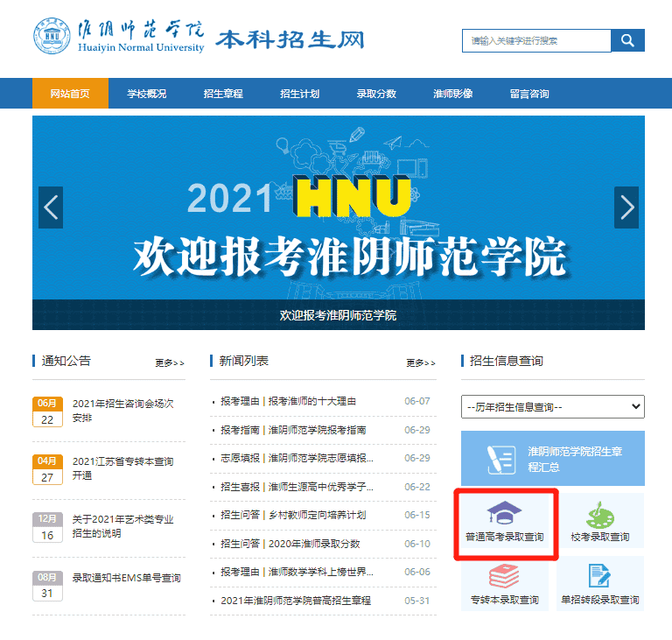This screenshot has height=640, width=672.
Task: Click the 06-07 news date
Action: tap(417, 401)
